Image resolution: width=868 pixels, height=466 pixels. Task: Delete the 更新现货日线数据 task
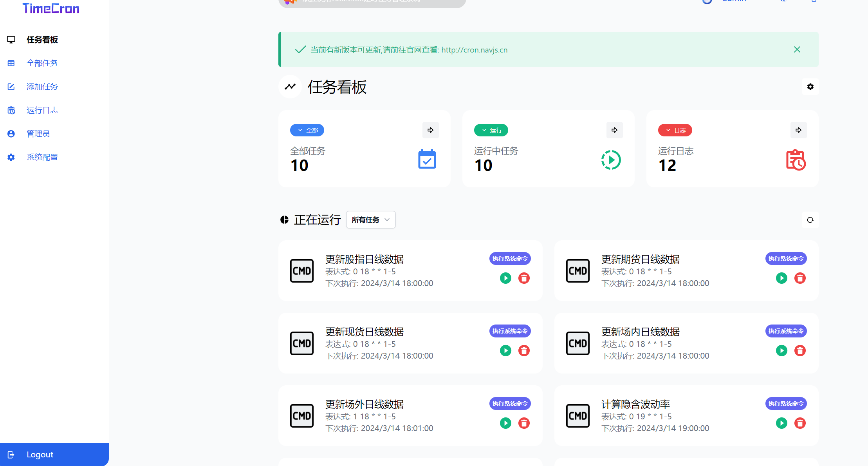coord(524,350)
